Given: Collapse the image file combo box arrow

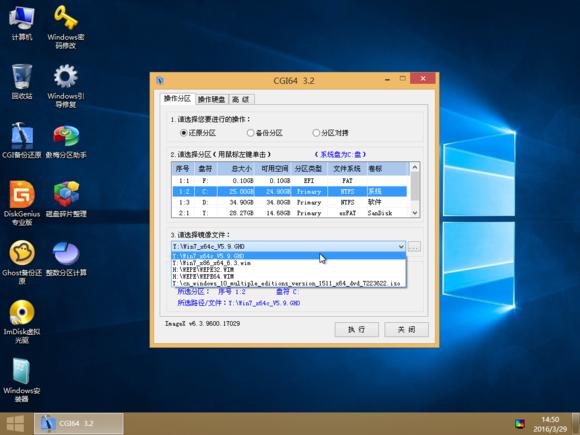Looking at the screenshot, I should click(401, 246).
